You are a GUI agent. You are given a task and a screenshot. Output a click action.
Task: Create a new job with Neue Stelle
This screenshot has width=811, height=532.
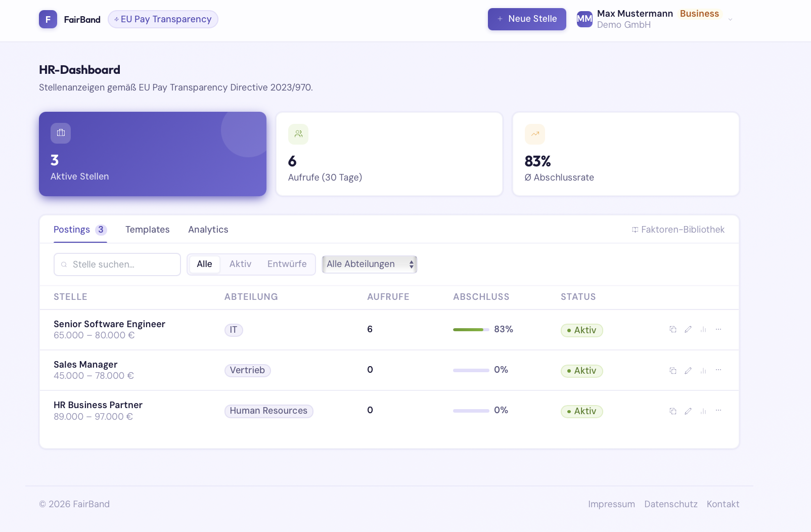point(527,19)
